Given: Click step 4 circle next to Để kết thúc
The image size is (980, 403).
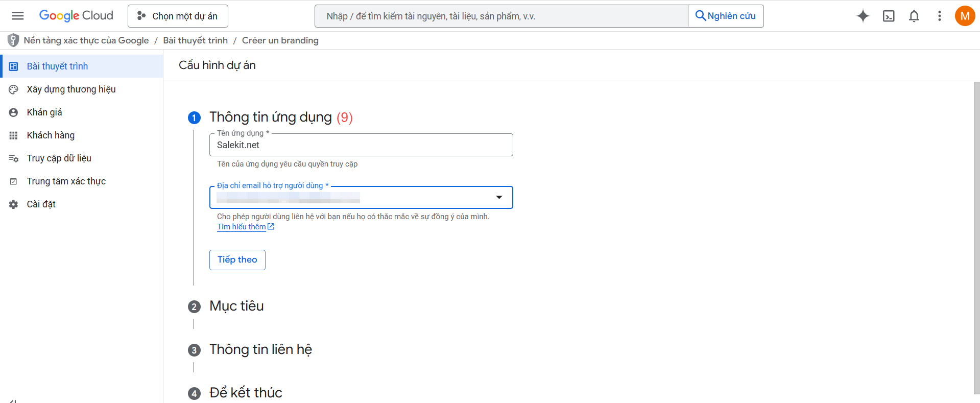Looking at the screenshot, I should [194, 394].
